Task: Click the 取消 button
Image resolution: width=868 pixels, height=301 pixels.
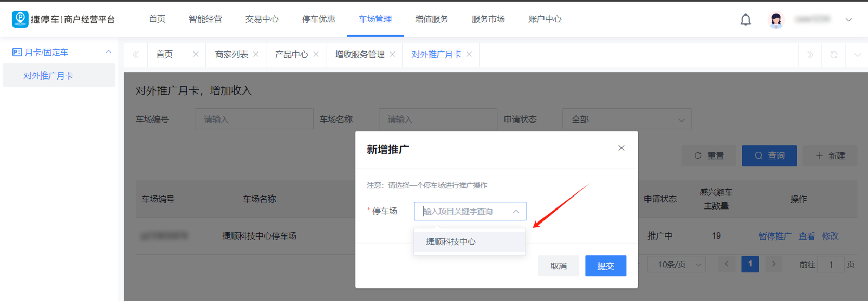Action: tap(558, 266)
